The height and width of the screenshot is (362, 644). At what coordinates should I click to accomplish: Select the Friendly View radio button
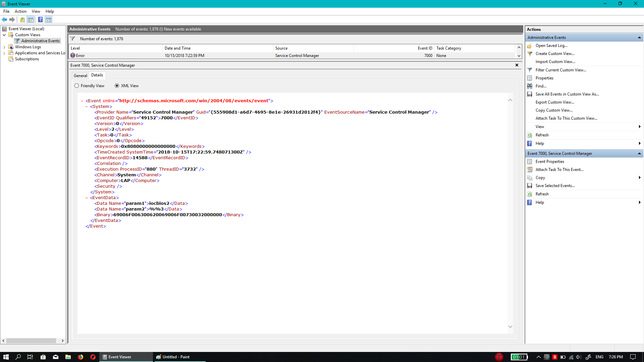point(77,86)
